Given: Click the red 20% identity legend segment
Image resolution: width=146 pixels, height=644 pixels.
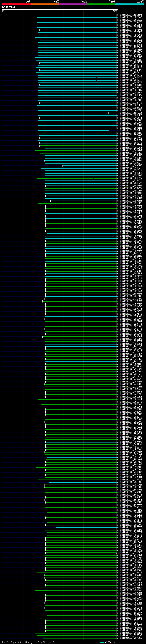Looking at the screenshot, I should pos(16,4).
